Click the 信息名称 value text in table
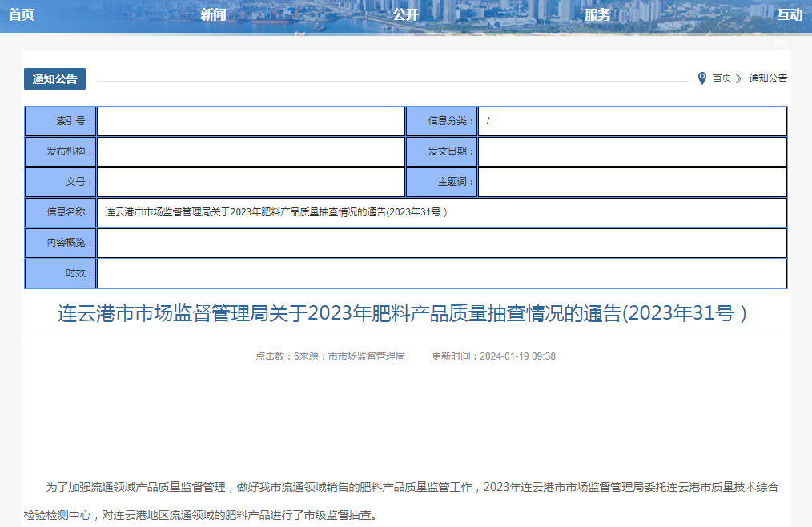The width and height of the screenshot is (812, 527). [x=276, y=212]
